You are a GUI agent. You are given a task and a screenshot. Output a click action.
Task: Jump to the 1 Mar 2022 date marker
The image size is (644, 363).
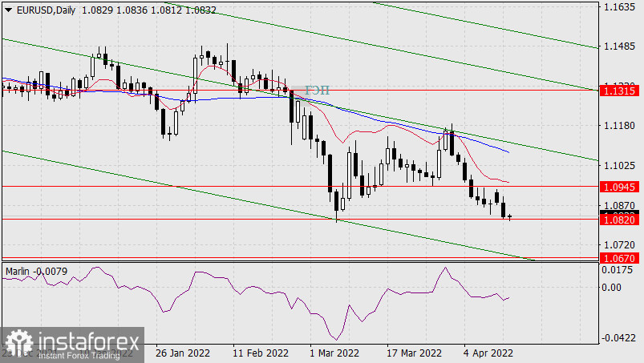pyautogui.click(x=334, y=353)
